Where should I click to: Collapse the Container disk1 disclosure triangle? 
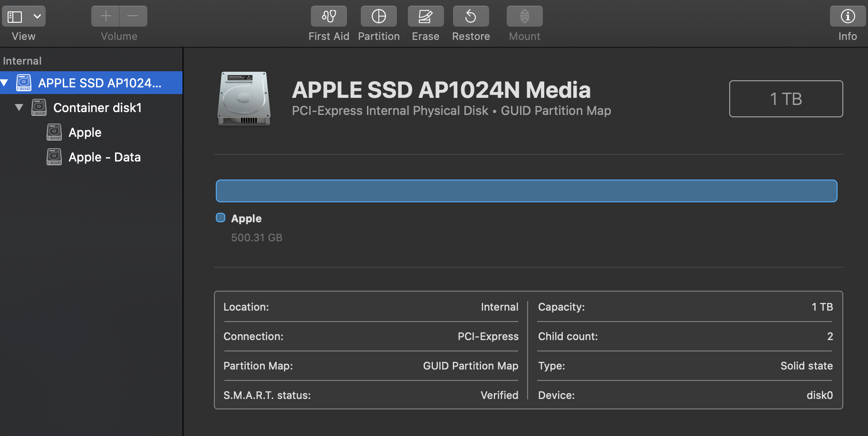point(19,108)
